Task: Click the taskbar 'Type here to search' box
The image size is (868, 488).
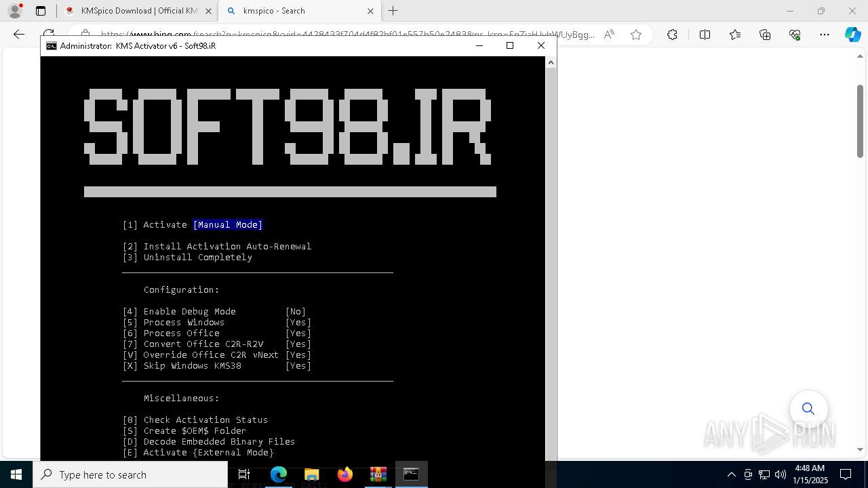Action: [x=130, y=474]
